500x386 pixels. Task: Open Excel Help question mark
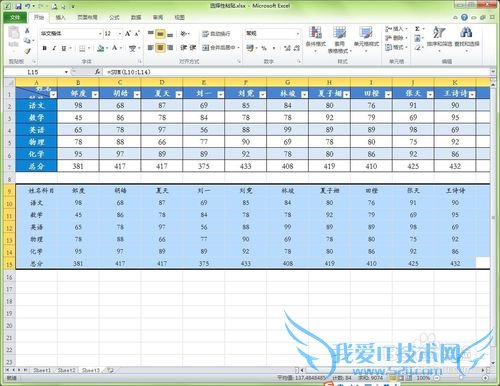[x=464, y=17]
